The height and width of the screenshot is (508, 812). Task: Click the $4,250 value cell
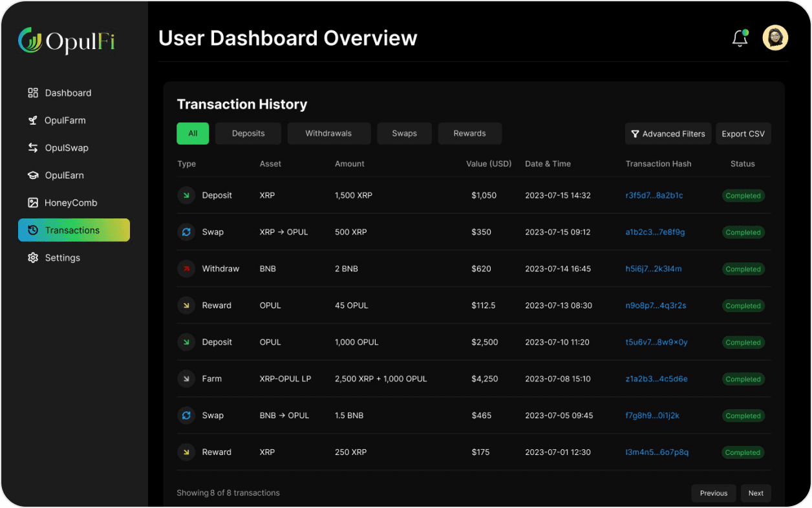click(x=485, y=379)
